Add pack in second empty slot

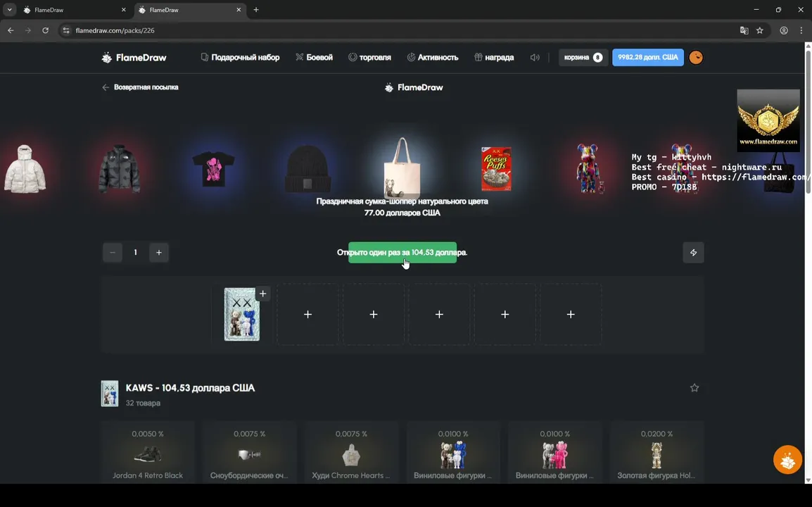[x=307, y=314]
